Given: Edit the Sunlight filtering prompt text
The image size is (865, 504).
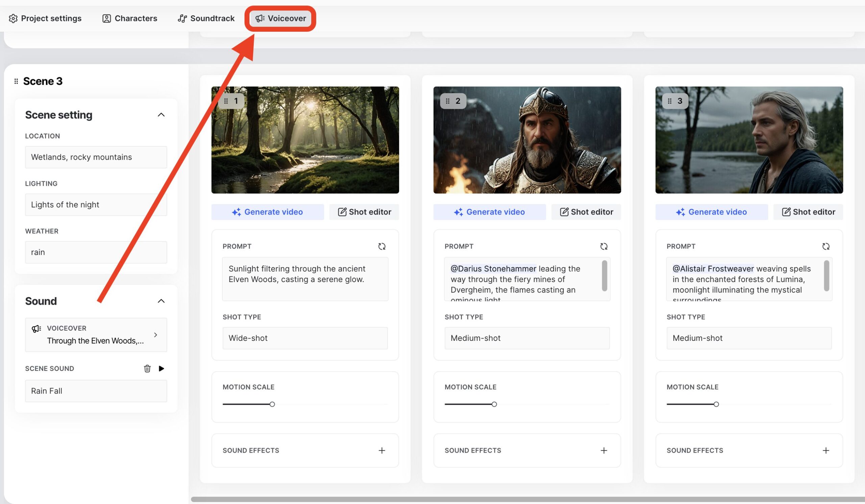Looking at the screenshot, I should tap(305, 279).
